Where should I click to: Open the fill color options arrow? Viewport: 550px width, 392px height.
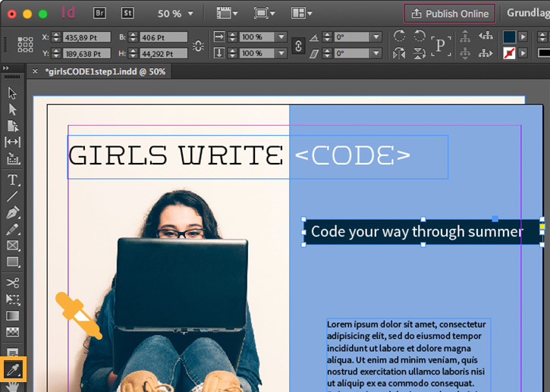pyautogui.click(x=523, y=36)
